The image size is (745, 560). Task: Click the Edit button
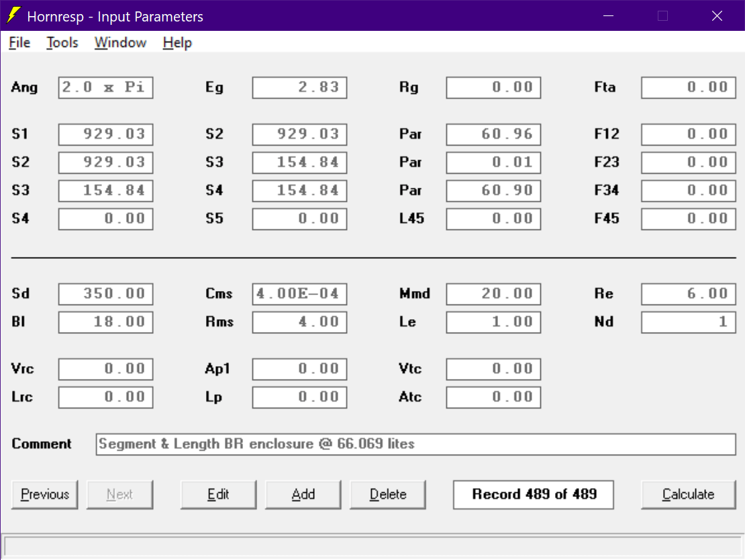coord(218,494)
